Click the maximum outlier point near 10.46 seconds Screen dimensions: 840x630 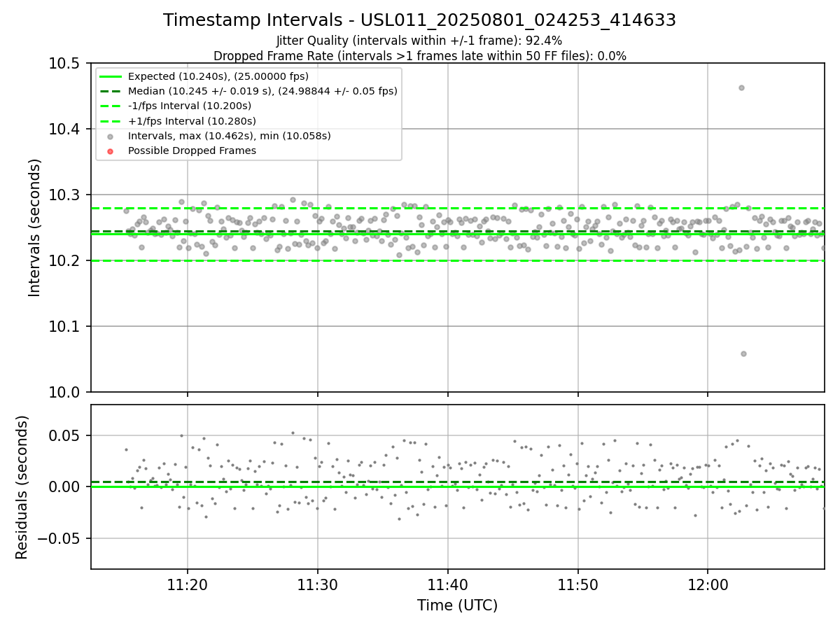[x=741, y=87]
